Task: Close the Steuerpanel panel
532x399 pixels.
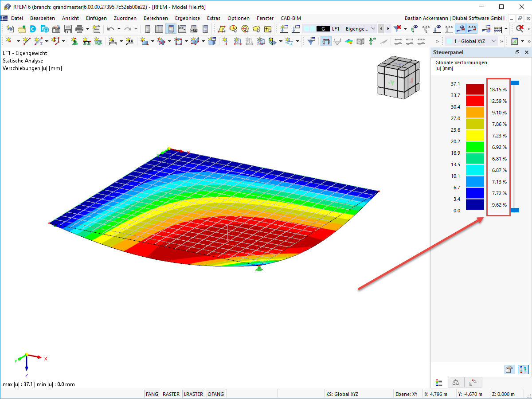Action: pos(526,52)
